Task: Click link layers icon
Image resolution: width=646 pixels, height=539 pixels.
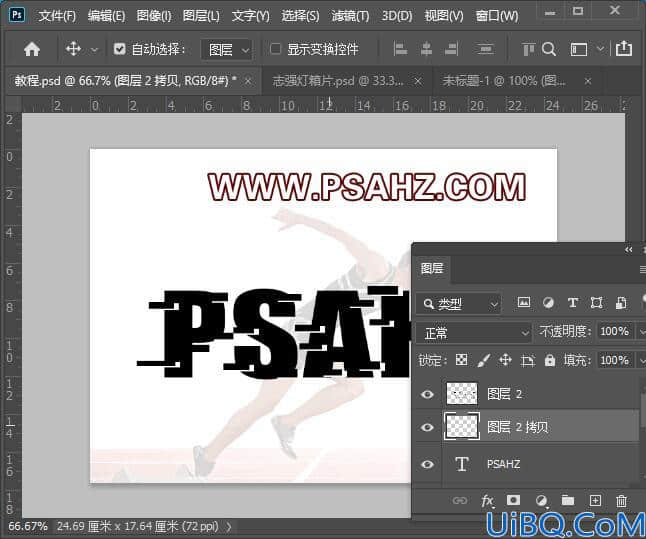Action: tap(460, 501)
